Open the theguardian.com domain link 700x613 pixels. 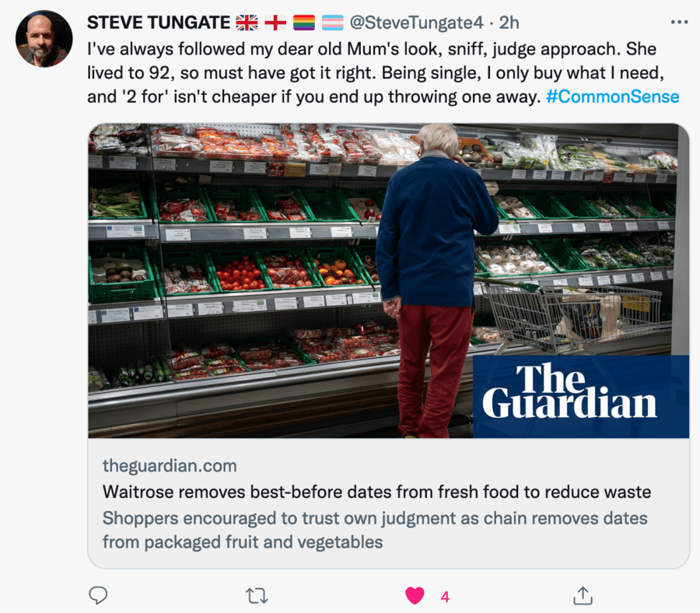click(x=170, y=466)
